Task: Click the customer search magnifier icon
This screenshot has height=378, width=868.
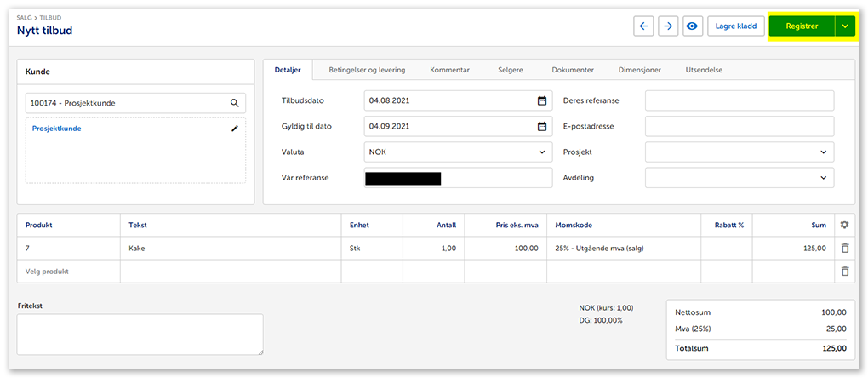Action: point(235,103)
